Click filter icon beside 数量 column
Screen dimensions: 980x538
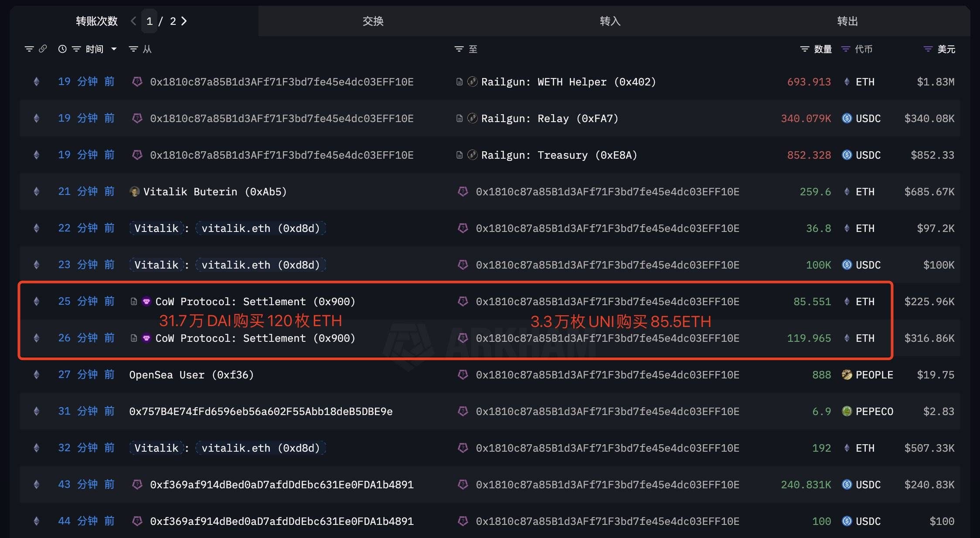pyautogui.click(x=805, y=49)
